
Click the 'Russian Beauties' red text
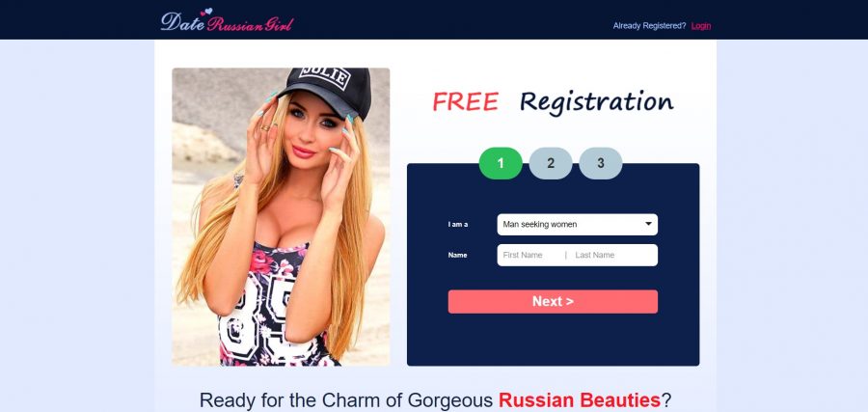tap(580, 399)
